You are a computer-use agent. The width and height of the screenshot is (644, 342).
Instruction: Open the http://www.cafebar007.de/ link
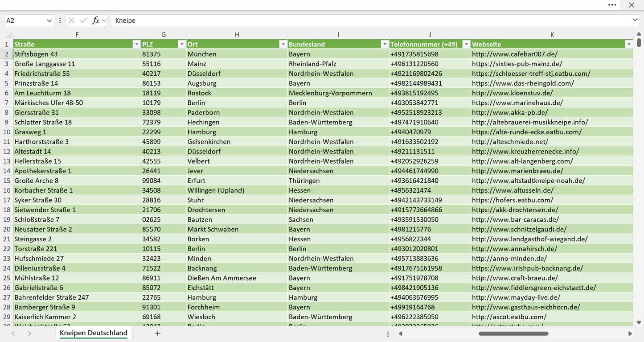(514, 54)
